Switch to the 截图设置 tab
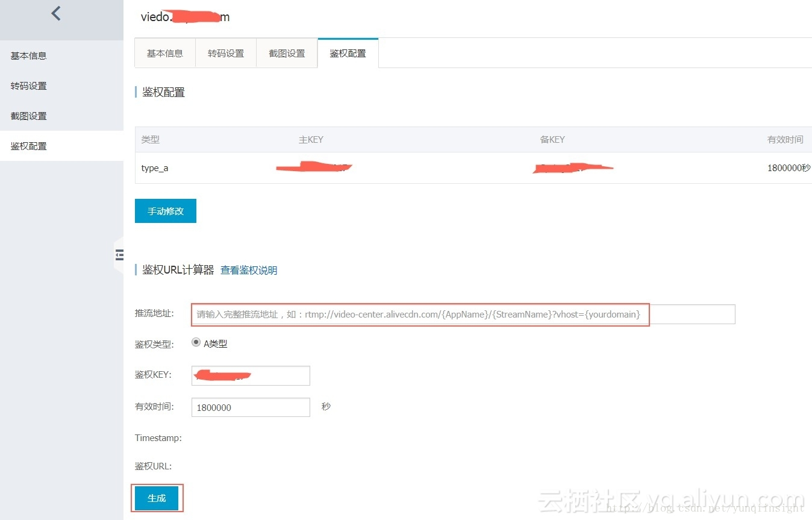812x520 pixels. pos(287,52)
